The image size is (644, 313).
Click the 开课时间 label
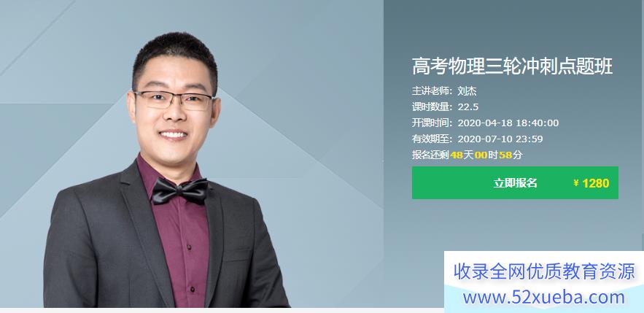click(x=430, y=123)
